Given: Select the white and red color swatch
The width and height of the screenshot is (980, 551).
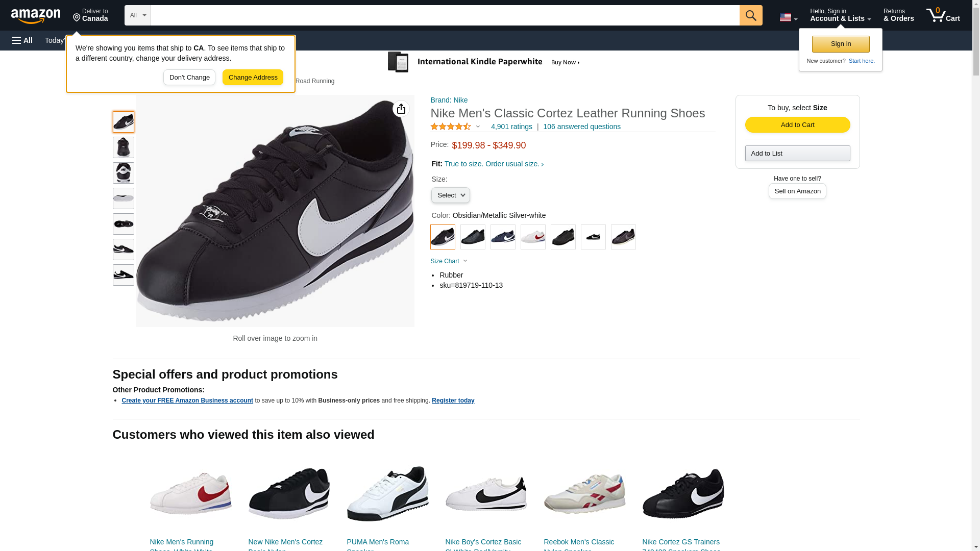Looking at the screenshot, I should click(533, 237).
